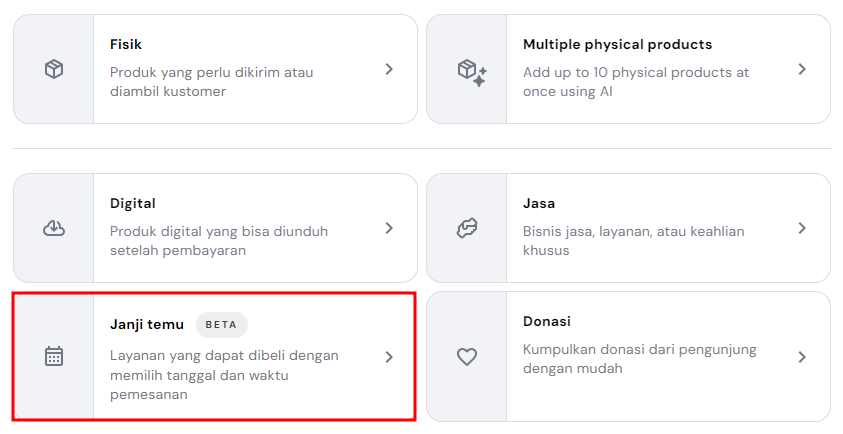Open the Donasi card chevron arrow

(801, 356)
